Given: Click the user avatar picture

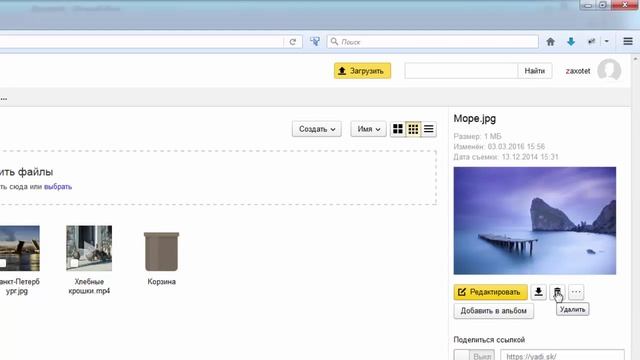Looking at the screenshot, I should (x=609, y=70).
